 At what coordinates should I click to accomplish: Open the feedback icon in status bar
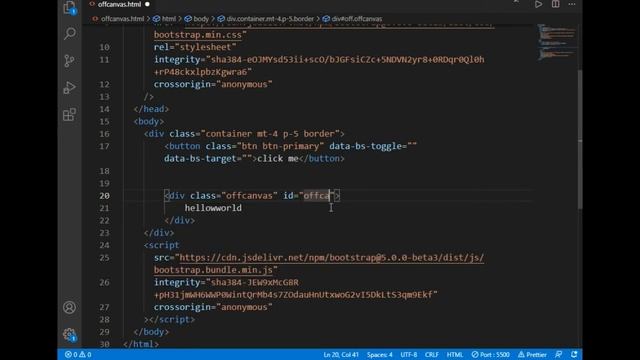tap(558, 354)
